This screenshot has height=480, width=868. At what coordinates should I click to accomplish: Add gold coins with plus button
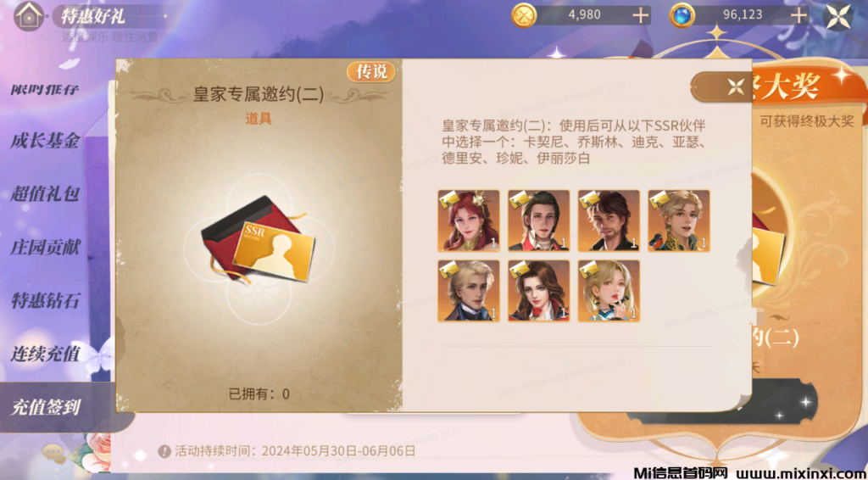tap(641, 15)
